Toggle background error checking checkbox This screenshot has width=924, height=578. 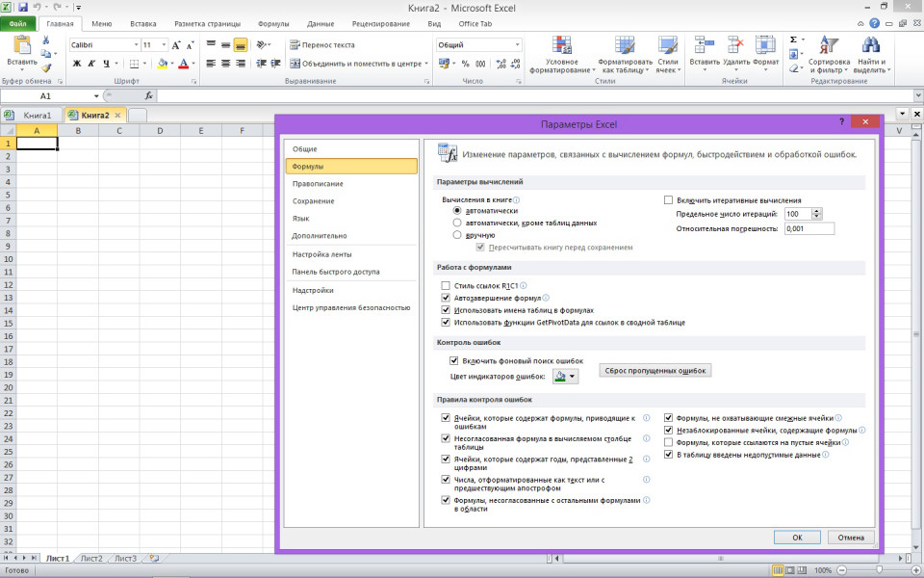pyautogui.click(x=453, y=361)
